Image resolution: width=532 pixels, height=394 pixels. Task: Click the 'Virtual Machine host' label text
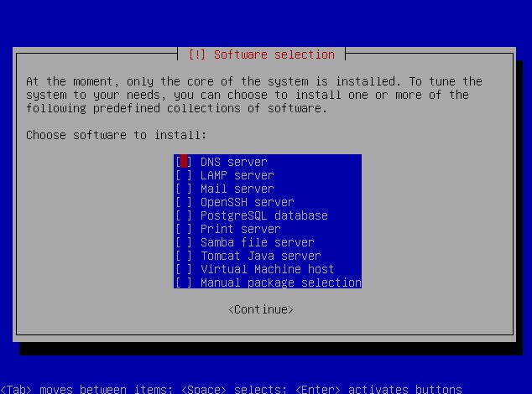(x=268, y=269)
